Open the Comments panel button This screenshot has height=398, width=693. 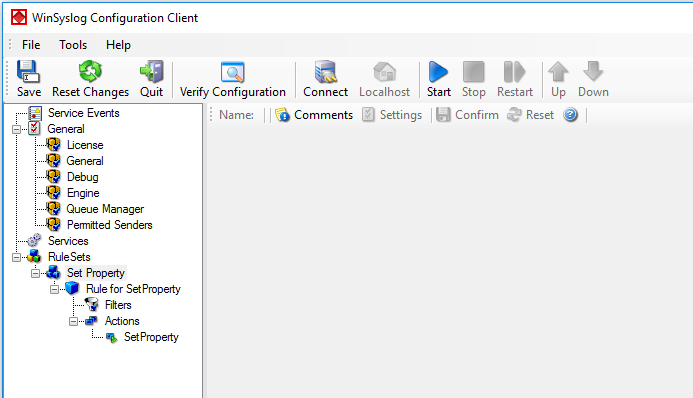click(314, 115)
